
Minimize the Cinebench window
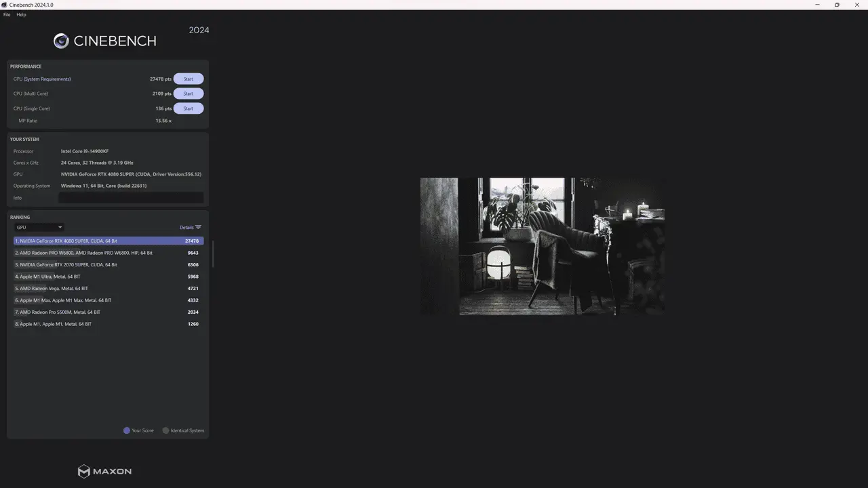pos(817,5)
